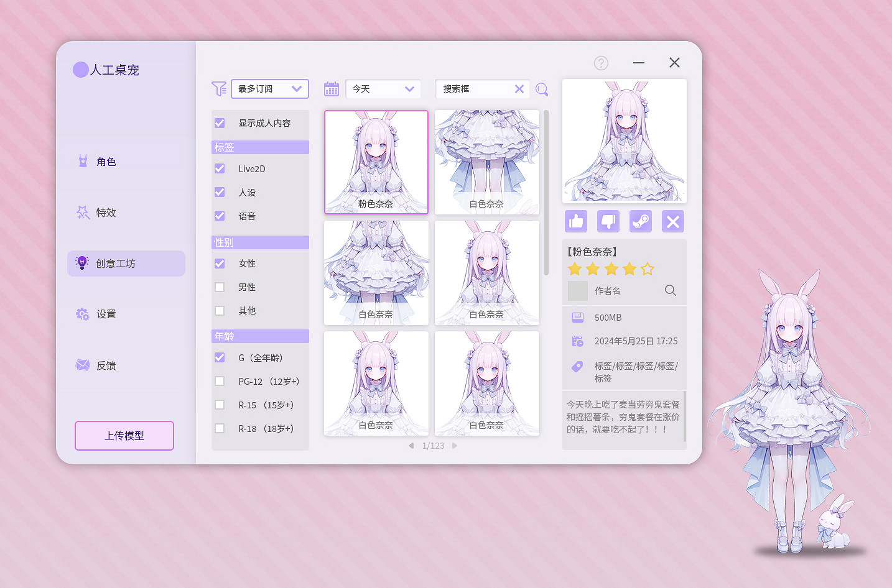Viewport: 892px width, 588px height.
Task: Open the model's Steam workshop page
Action: tap(640, 221)
